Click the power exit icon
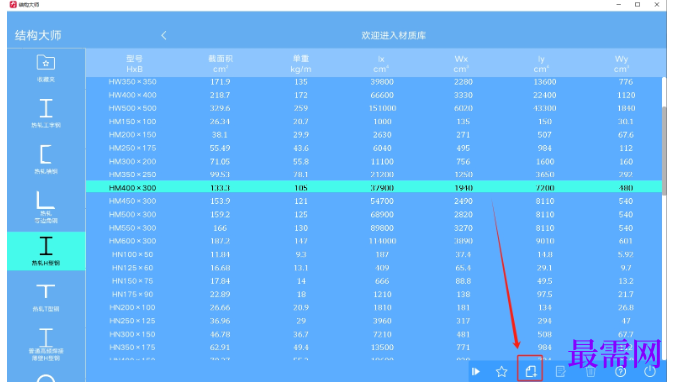The height and width of the screenshot is (385, 680). 650,372
